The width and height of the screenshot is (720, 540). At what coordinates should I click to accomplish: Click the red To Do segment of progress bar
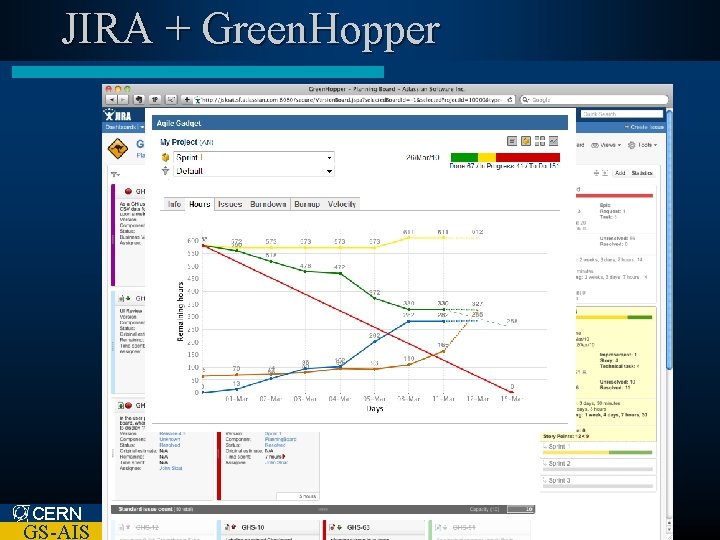click(528, 157)
